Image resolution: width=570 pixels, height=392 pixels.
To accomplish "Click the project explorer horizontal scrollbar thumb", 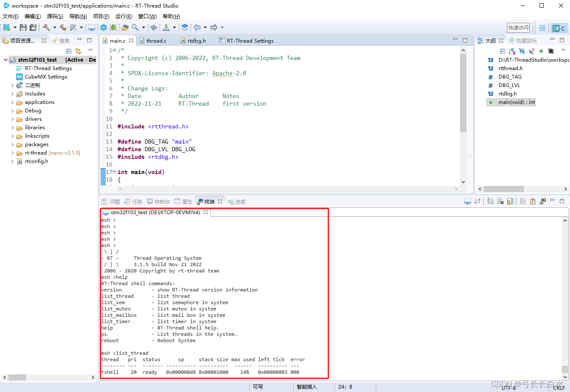I will (x=17, y=377).
